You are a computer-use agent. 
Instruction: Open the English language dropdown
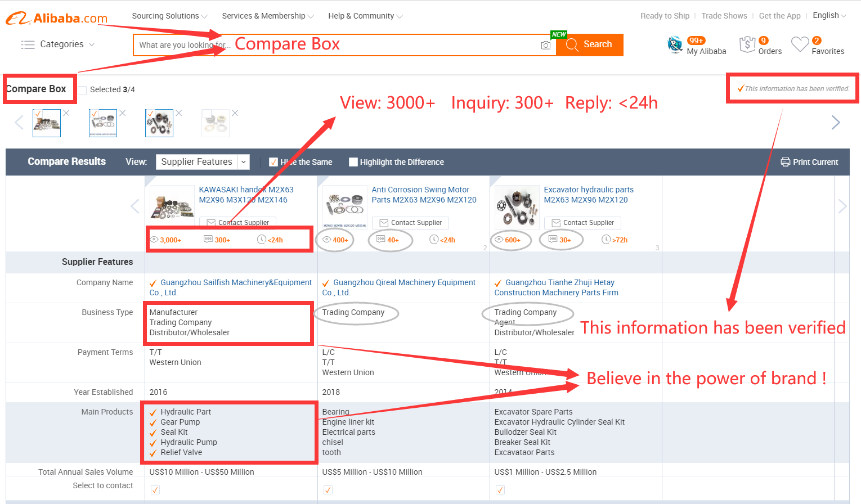coord(829,16)
